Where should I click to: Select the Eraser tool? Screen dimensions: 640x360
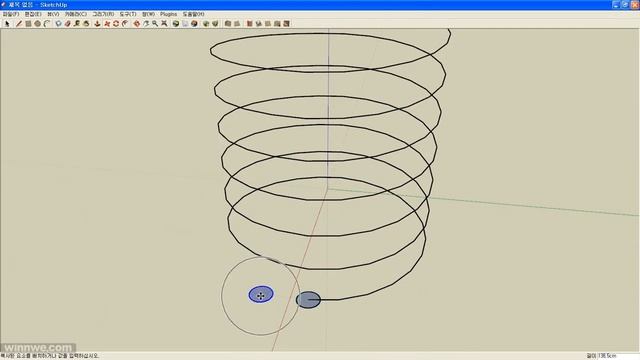67,24
